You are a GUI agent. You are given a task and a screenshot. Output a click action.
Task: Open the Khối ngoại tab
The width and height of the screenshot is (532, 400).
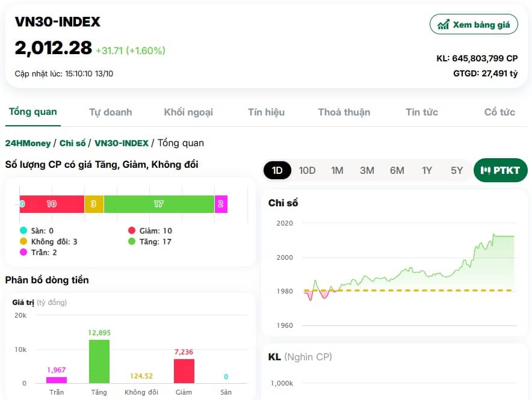point(188,112)
